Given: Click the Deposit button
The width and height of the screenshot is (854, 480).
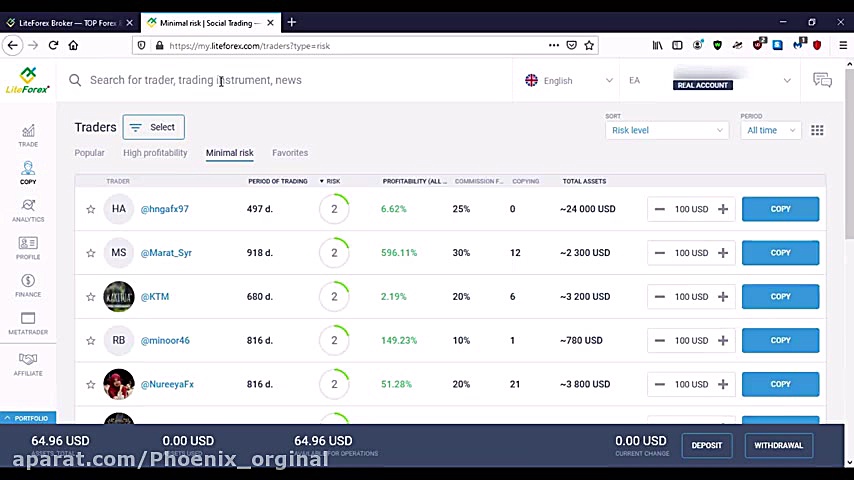Looking at the screenshot, I should tap(706, 445).
